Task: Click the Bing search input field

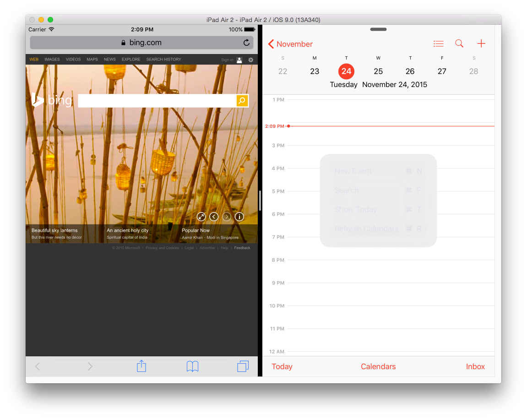Action: (158, 101)
